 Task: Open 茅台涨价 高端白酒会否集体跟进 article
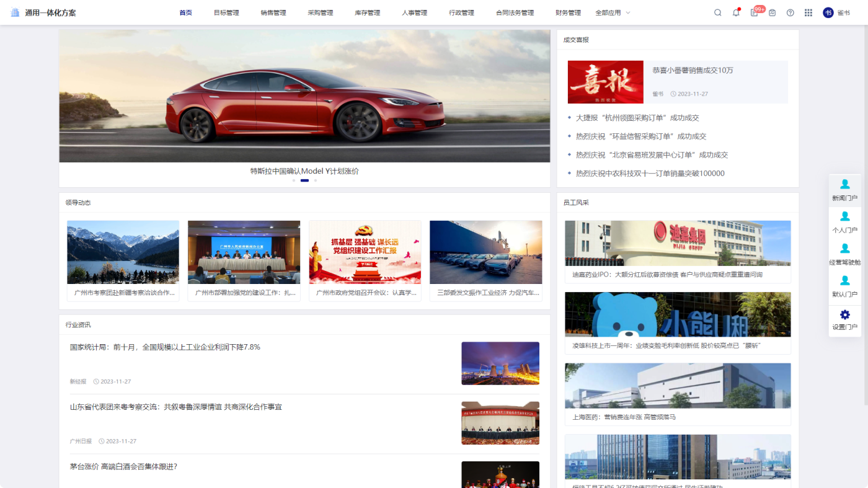pos(123,466)
